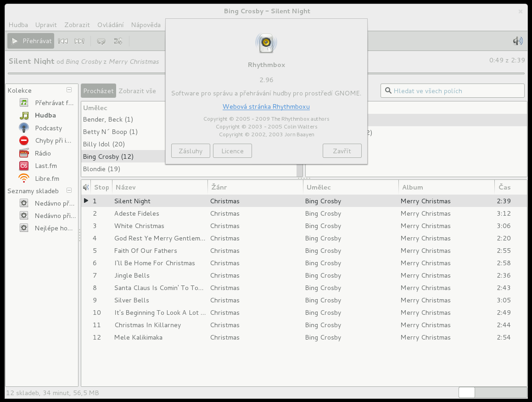Open the Ovládání menu

point(110,25)
